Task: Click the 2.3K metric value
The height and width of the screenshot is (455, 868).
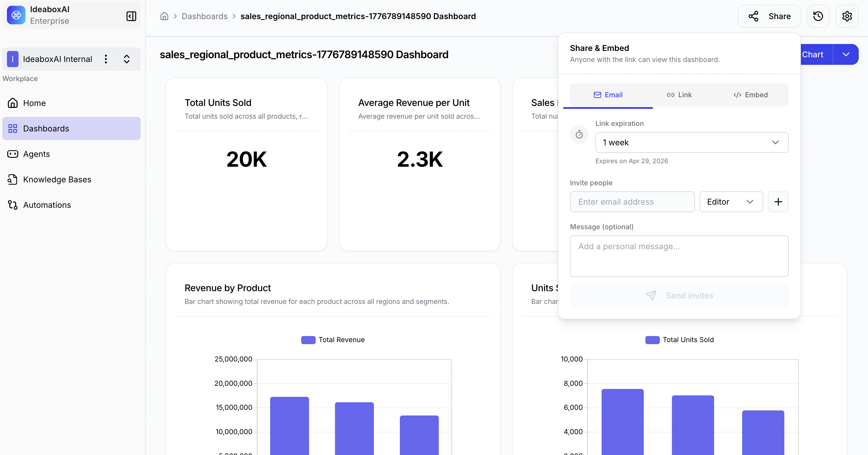Action: point(420,159)
